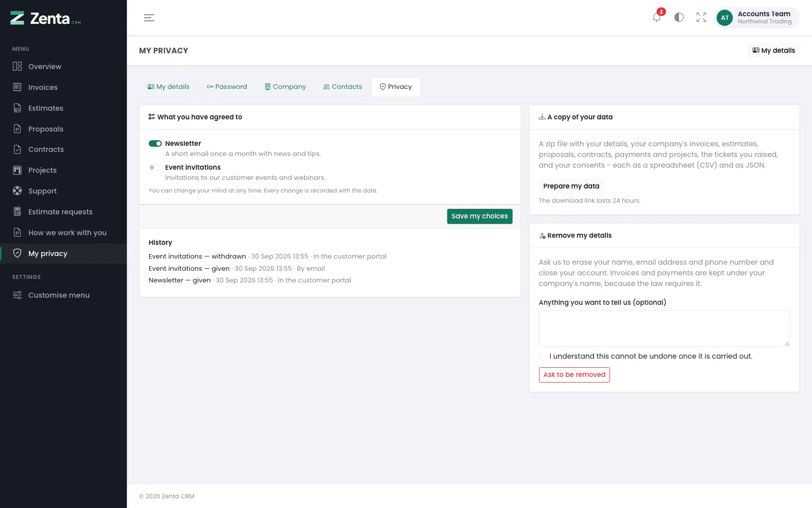
Task: Open the Accounts Team user menu
Action: coord(757,18)
